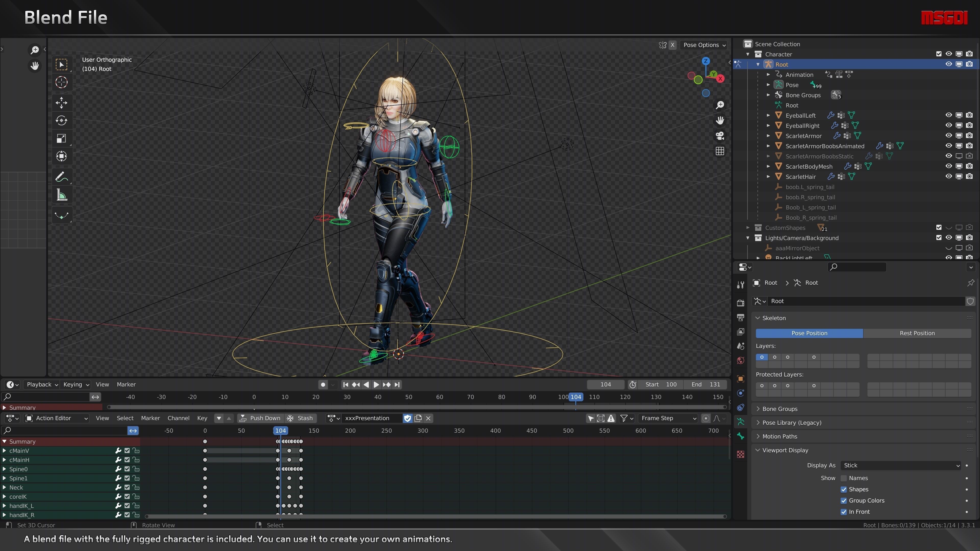Activate the 3D Cursor tool
The width and height of the screenshot is (980, 551).
[62, 82]
